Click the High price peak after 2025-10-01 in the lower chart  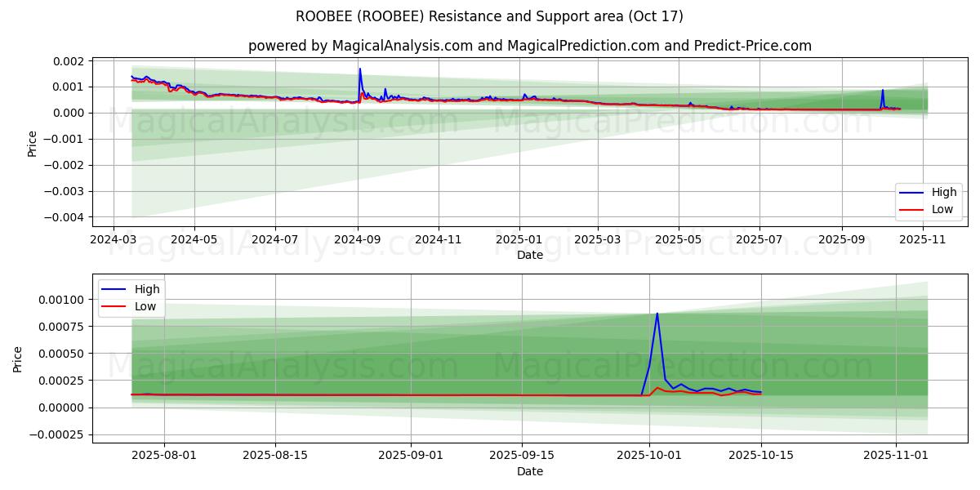657,314
